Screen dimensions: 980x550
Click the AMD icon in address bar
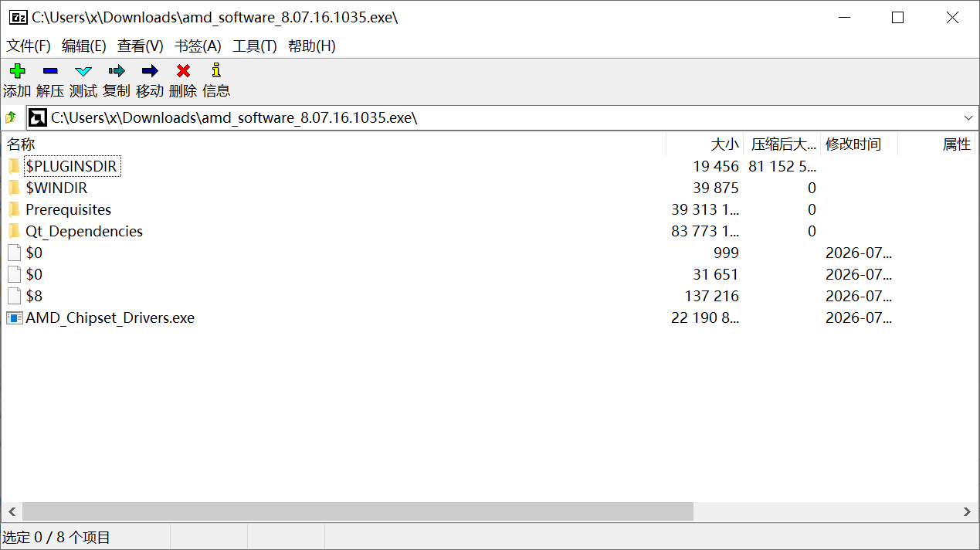(37, 117)
